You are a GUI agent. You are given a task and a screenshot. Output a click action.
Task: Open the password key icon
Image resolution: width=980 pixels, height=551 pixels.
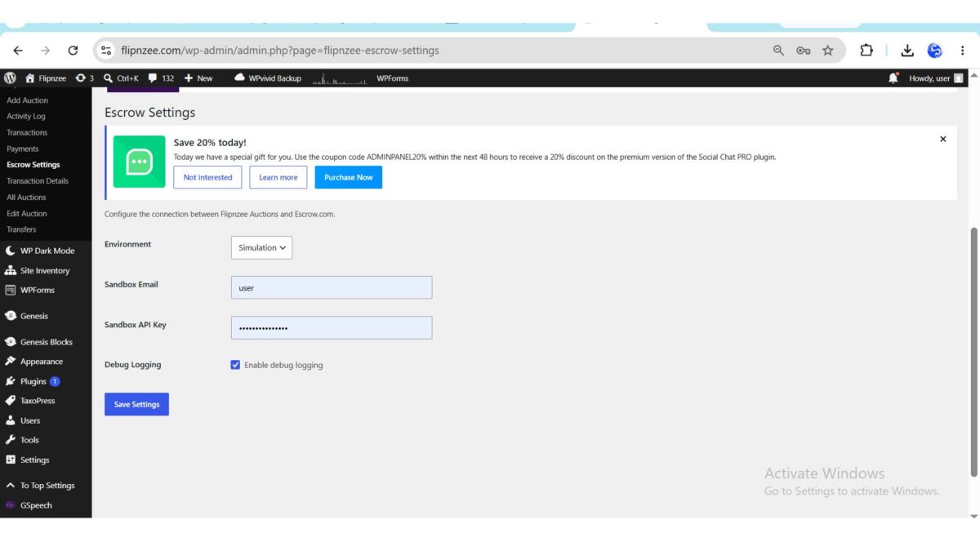(804, 51)
